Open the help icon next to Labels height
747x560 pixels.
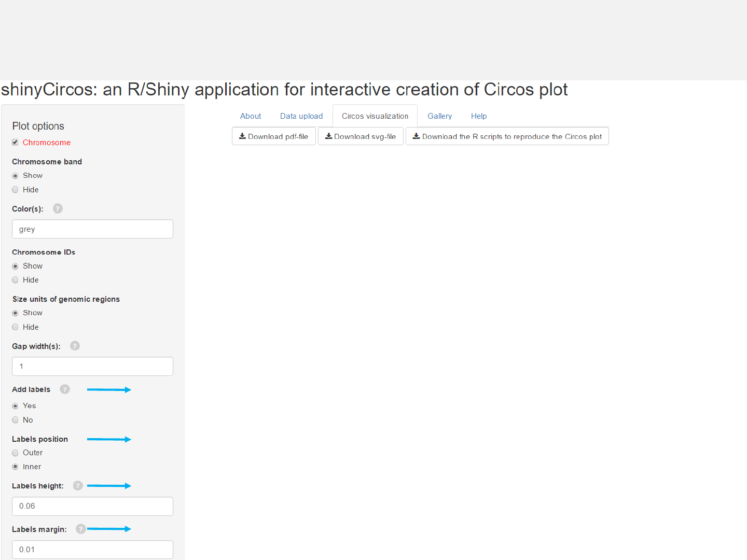click(x=78, y=486)
